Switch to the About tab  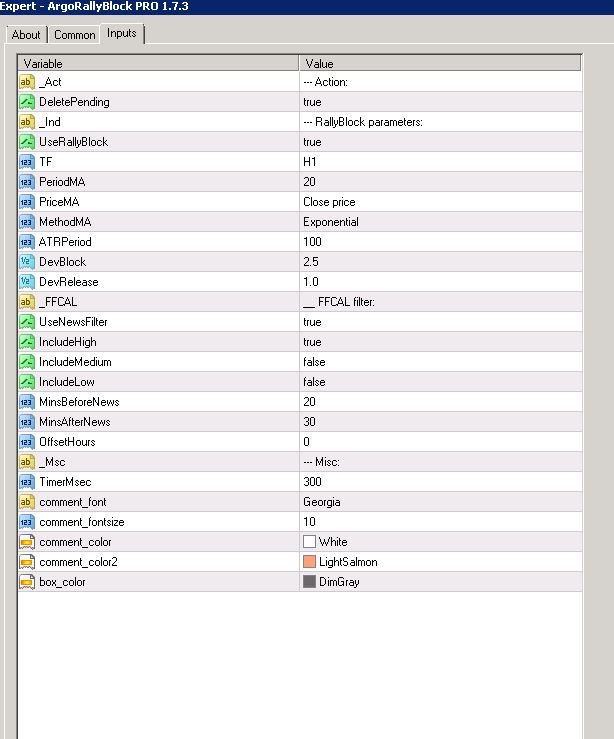coord(26,35)
